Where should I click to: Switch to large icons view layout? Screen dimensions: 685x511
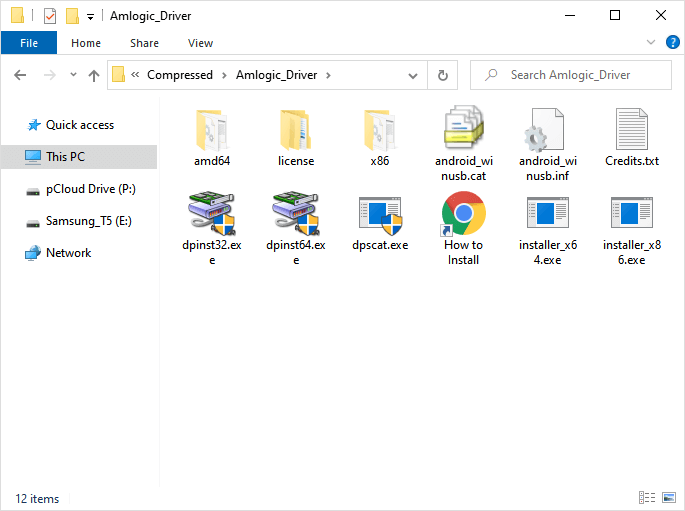click(669, 497)
